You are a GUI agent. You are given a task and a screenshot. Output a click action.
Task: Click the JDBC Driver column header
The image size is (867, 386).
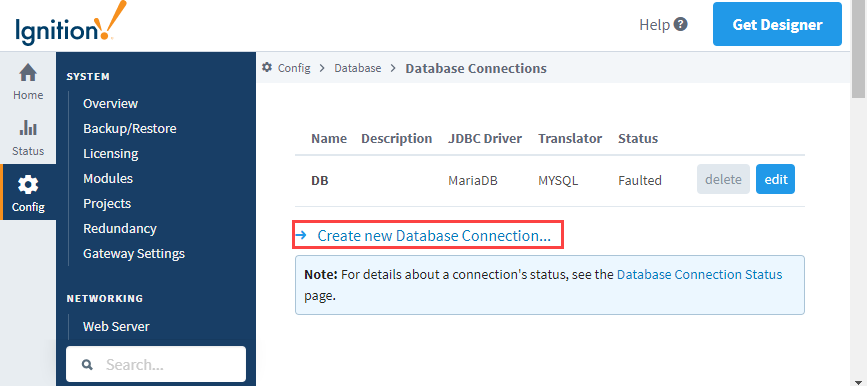[485, 138]
